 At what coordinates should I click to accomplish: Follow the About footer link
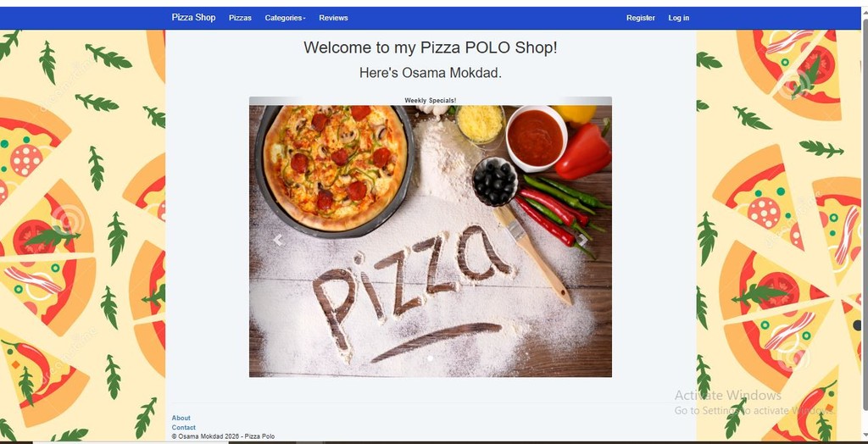[181, 418]
